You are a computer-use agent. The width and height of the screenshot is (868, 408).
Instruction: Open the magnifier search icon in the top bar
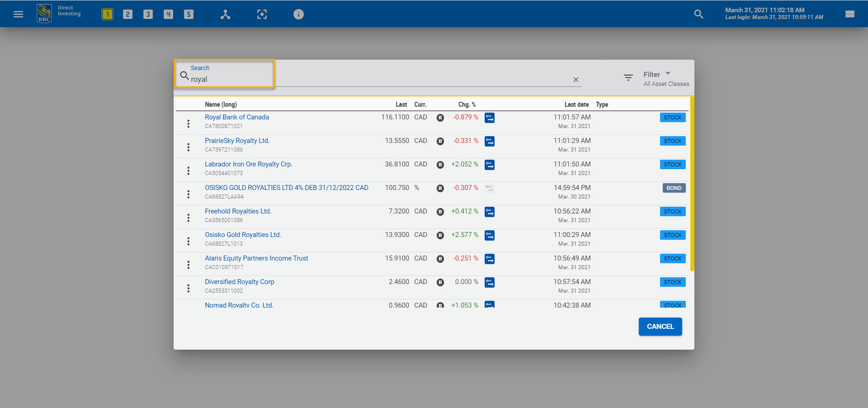pos(698,14)
